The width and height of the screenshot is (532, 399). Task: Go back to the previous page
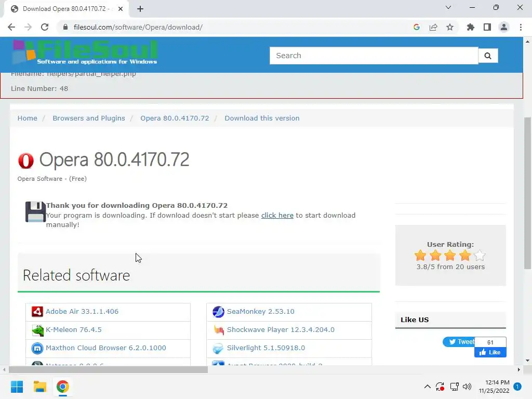pyautogui.click(x=11, y=27)
